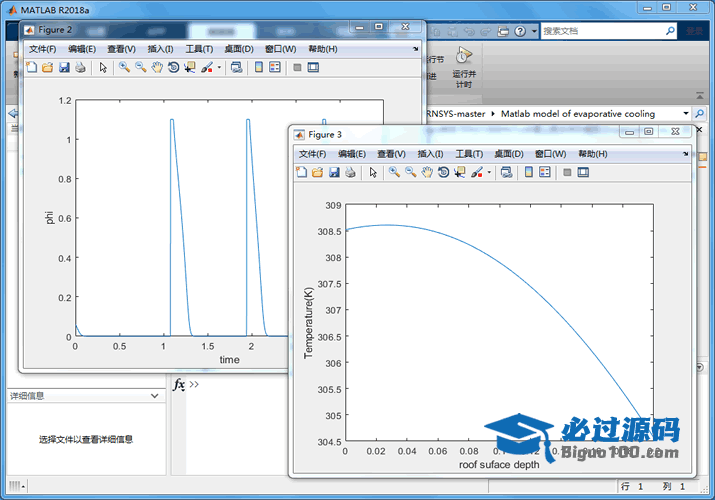Toggle Edit Plot arrow in Figure 2
715x500 pixels.
tap(102, 68)
